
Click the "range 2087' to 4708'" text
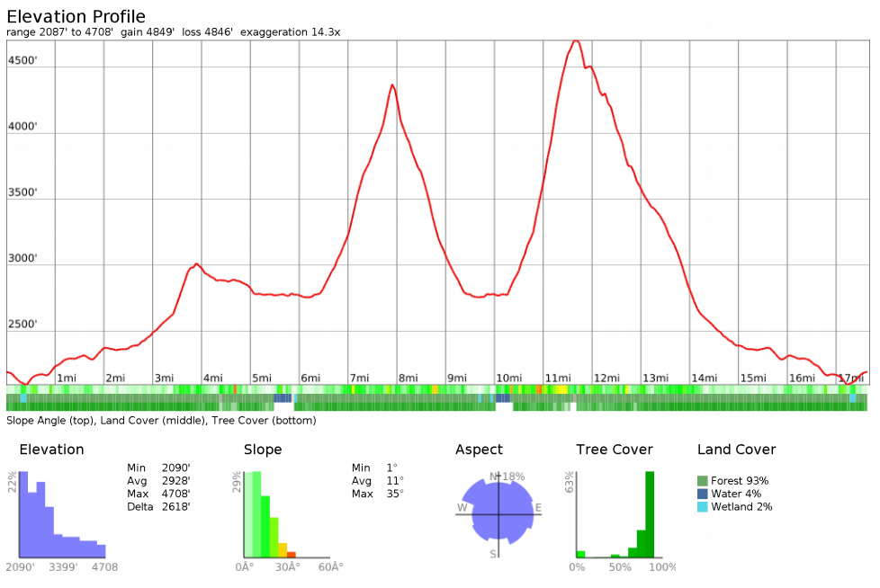[59, 32]
